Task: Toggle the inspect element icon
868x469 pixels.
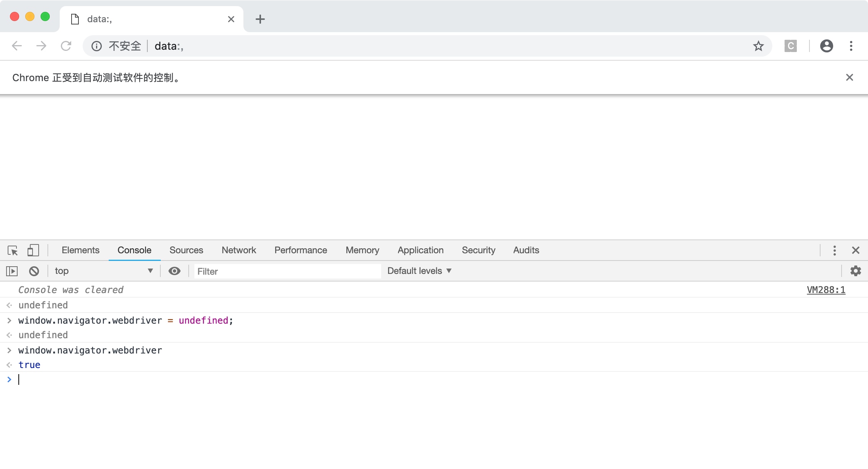Action: click(12, 249)
